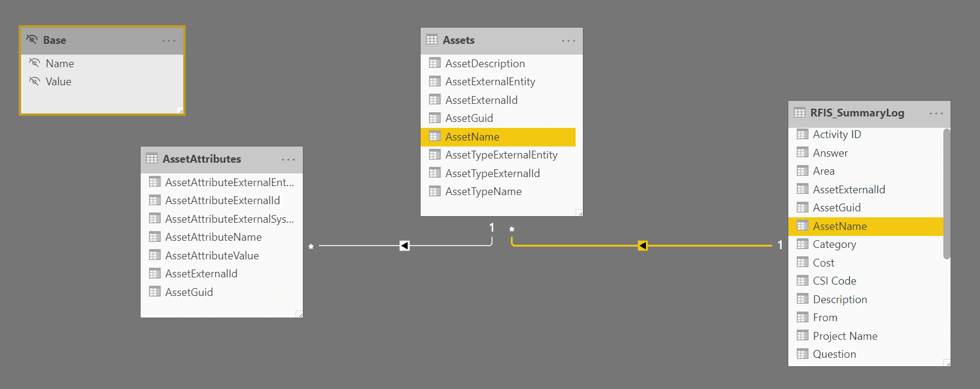This screenshot has width=980, height=389.
Task: Select AssetName field in Assets table
Action: pos(498,136)
